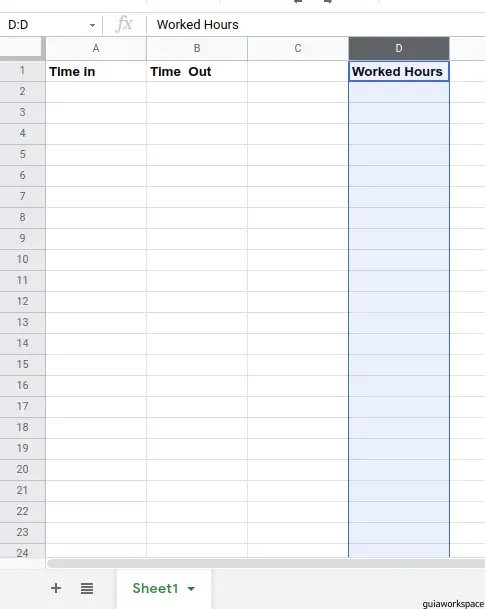Click row 10 header
The image size is (485, 609).
23,259
